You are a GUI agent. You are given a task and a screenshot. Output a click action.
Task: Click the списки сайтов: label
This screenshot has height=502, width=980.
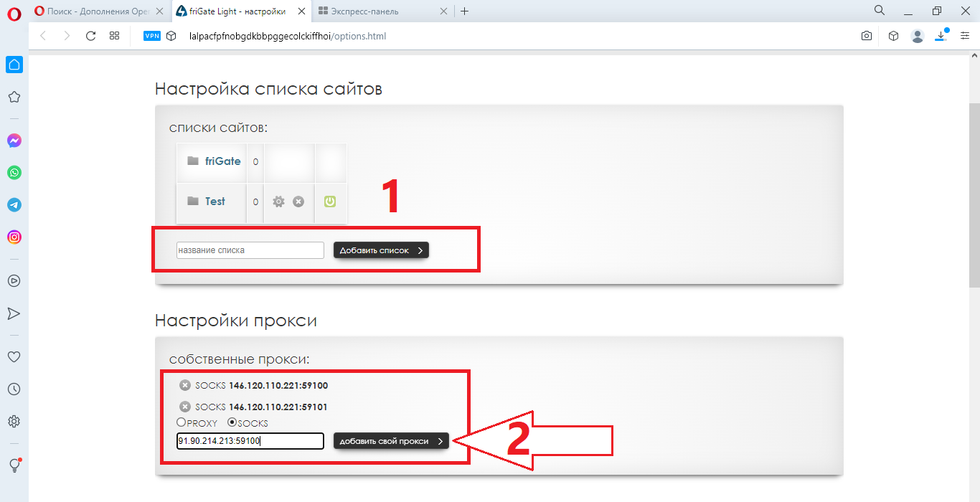[218, 128]
